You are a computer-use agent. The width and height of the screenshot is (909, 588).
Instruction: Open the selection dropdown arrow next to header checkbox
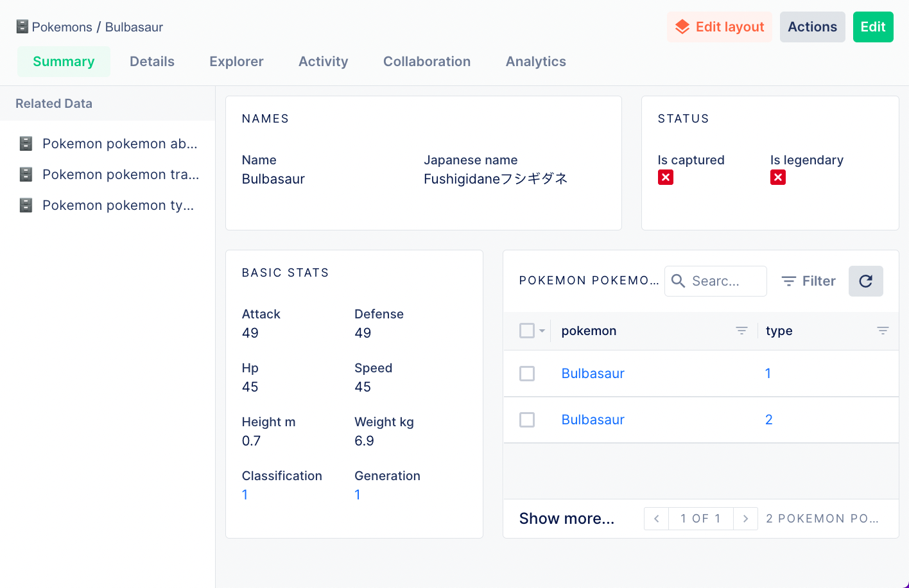tap(542, 331)
